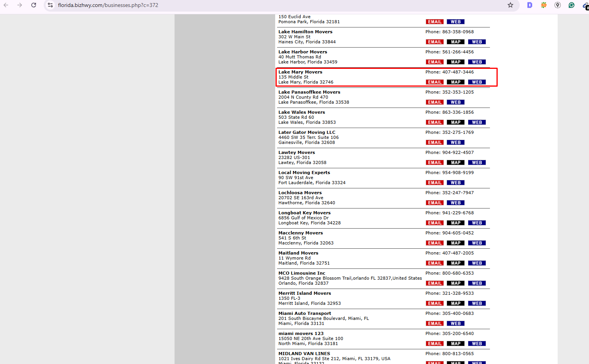Open MAP for Macclenny Movers
Screen dimensions: 589x364
click(456, 243)
